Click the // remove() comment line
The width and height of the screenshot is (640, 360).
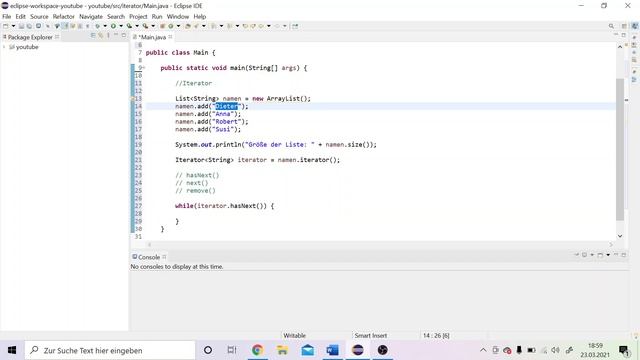point(195,191)
